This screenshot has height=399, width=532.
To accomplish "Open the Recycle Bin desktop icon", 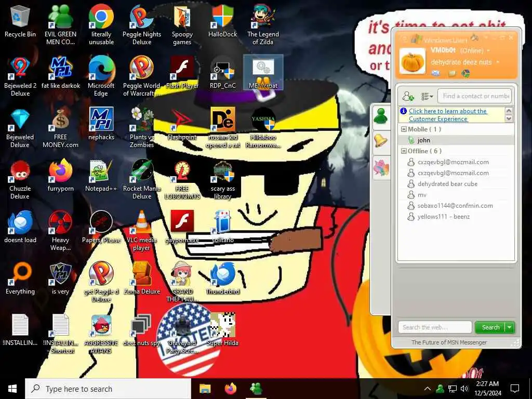I will pos(20,22).
